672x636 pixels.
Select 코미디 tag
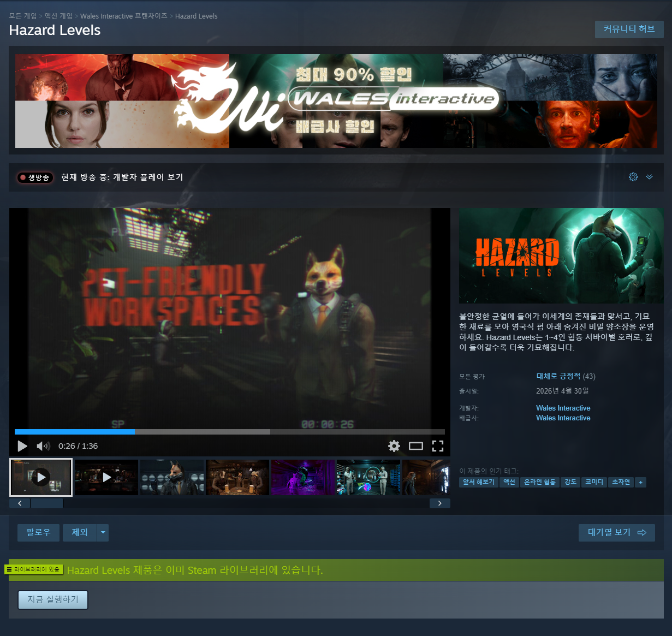point(594,482)
